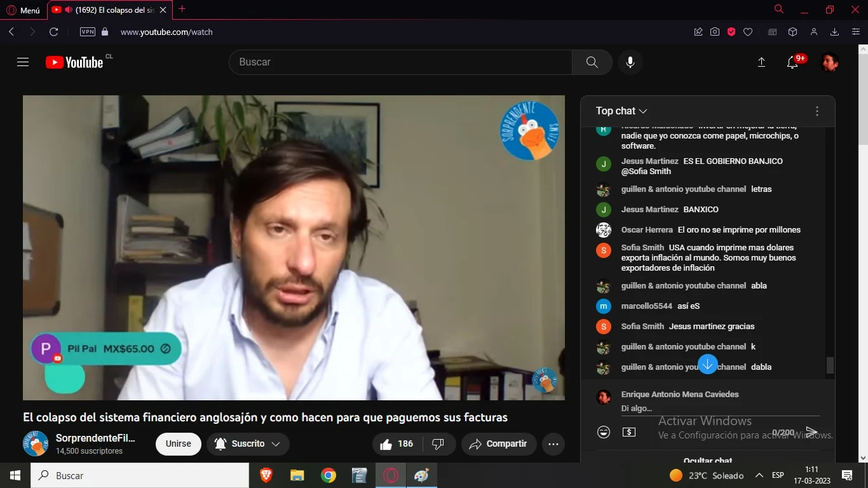Open more actions ellipsis below video

click(x=553, y=444)
